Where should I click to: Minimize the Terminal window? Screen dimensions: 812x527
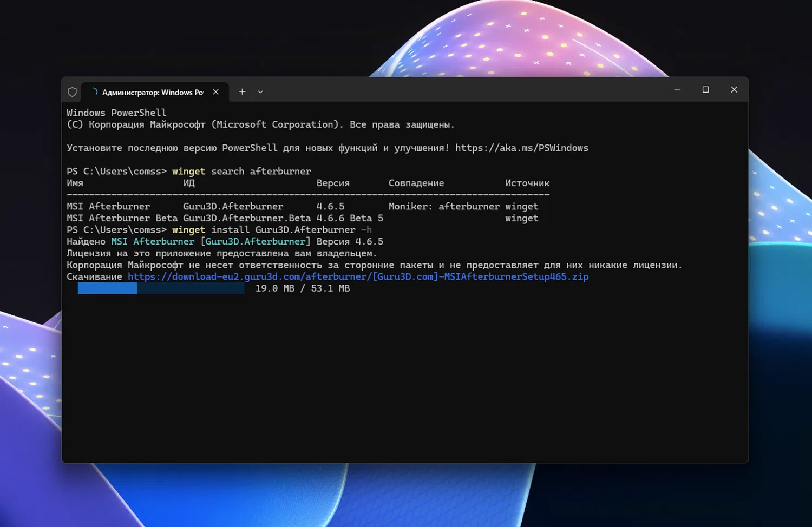point(677,89)
